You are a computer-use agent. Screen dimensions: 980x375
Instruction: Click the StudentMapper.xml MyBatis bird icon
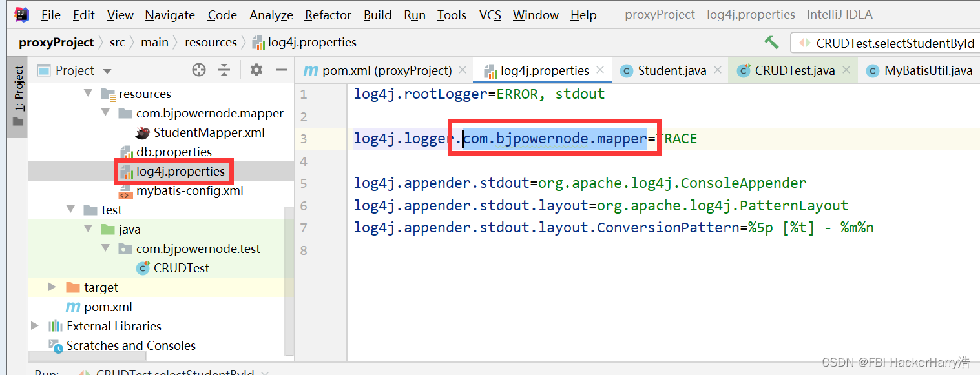click(143, 133)
